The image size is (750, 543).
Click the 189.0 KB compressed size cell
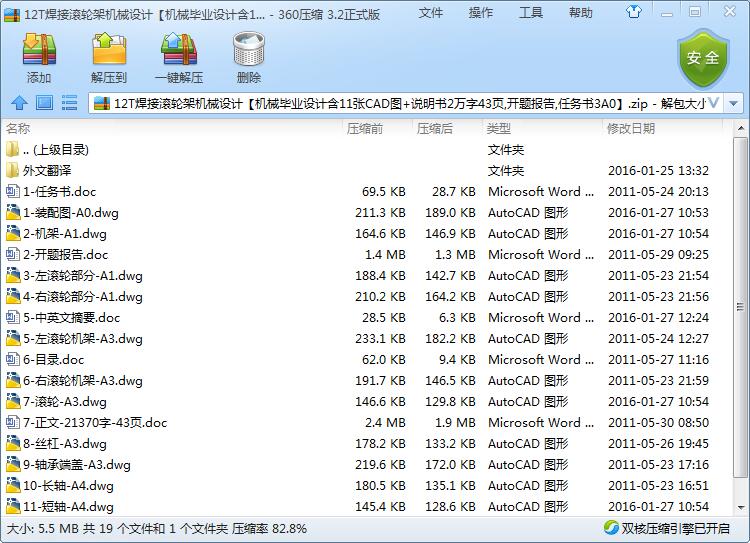pyautogui.click(x=450, y=213)
